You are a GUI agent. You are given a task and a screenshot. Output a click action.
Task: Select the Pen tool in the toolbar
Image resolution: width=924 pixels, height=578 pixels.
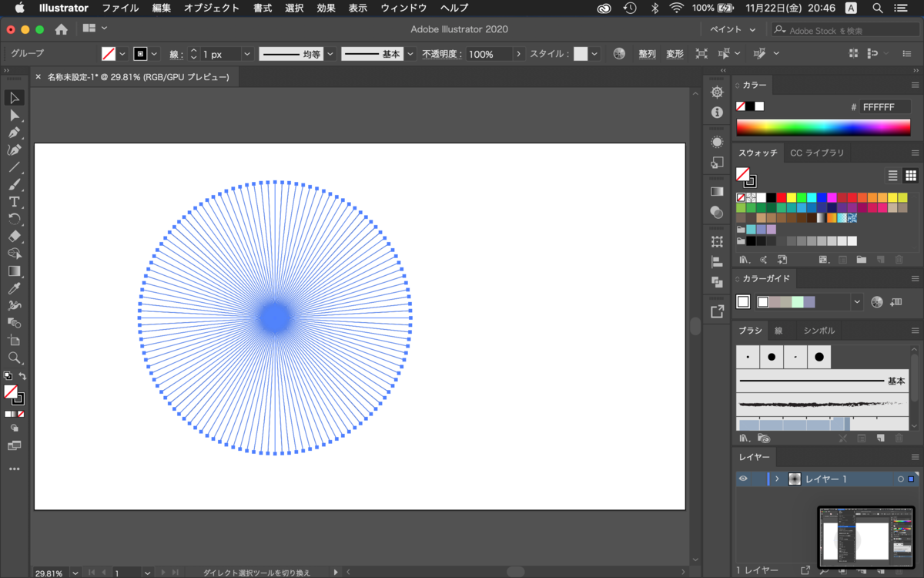tap(14, 133)
